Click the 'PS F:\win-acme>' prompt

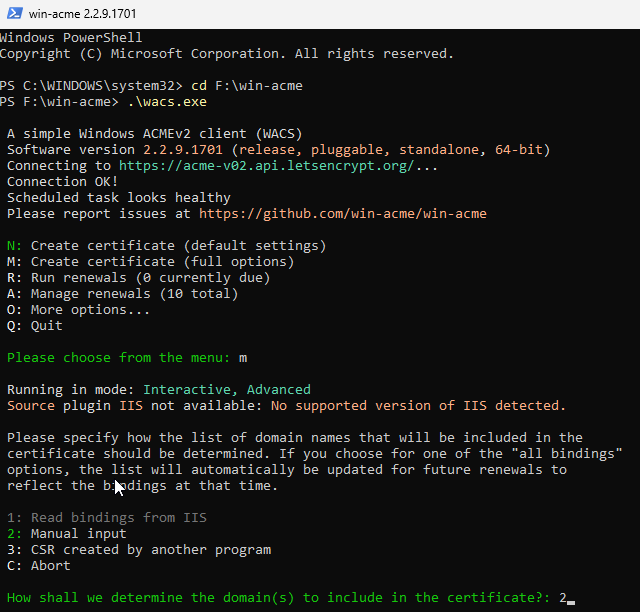point(59,102)
